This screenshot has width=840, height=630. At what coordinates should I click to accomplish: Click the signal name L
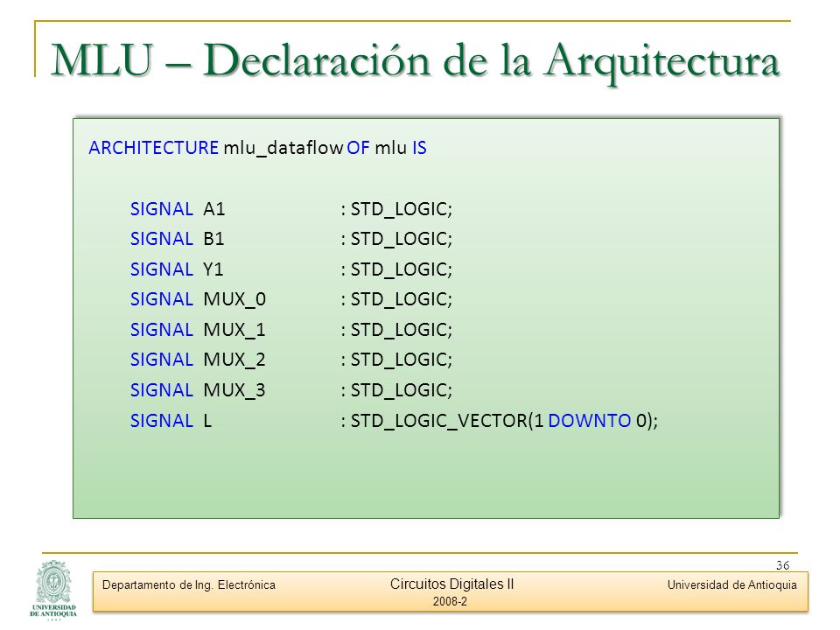pyautogui.click(x=208, y=421)
